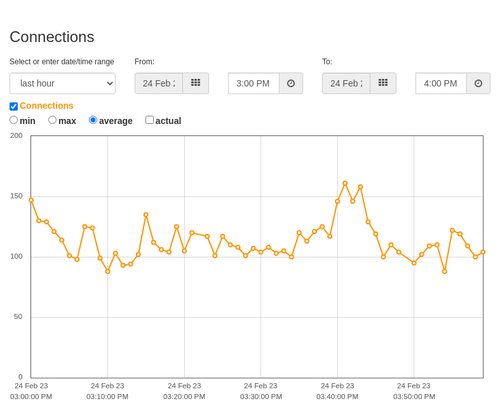Select the average radio button

(x=93, y=120)
